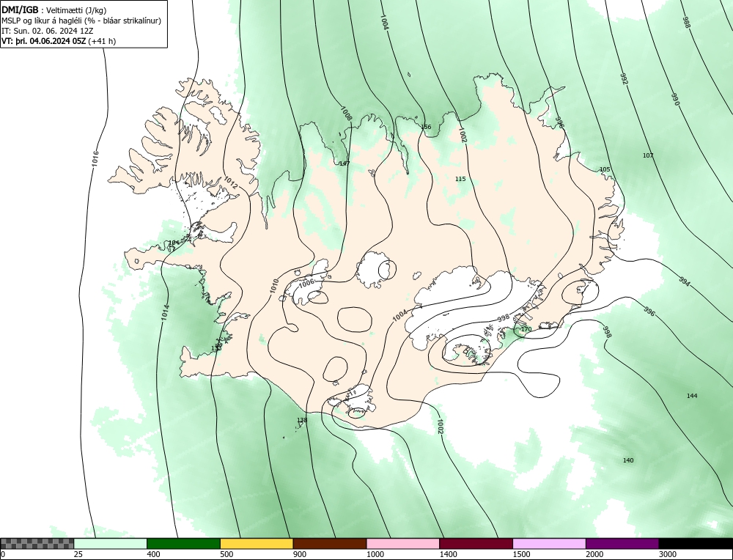The width and height of the screenshot is (733, 560).
Task: Click the purple 2000–3000 legend swatch
Action: tap(622, 543)
